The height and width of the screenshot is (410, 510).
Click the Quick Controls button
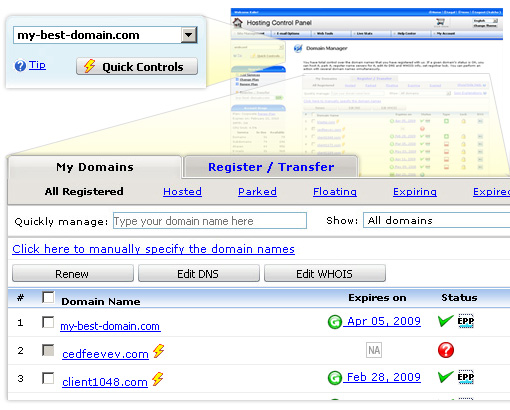point(137,66)
